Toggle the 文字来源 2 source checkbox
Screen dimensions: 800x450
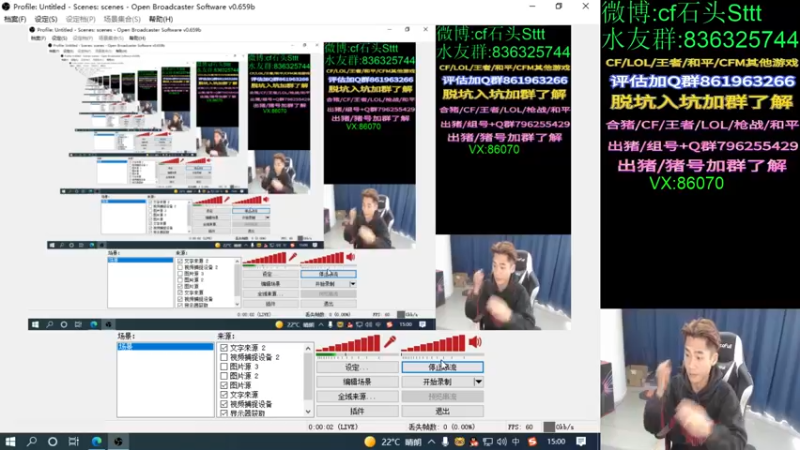(x=224, y=348)
